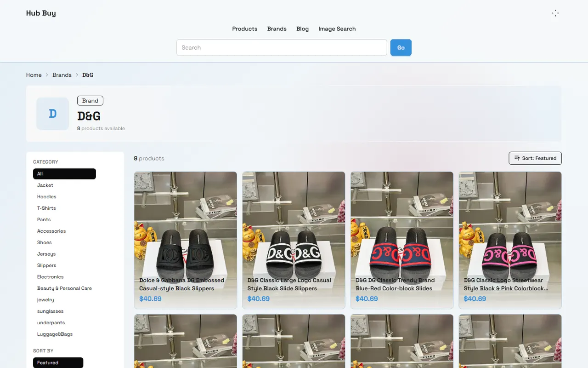Go to the Blog page
Screen dimensions: 588x368
303,29
